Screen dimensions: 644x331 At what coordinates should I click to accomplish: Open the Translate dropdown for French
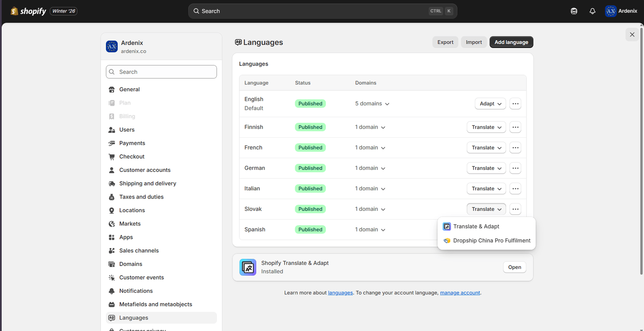(x=486, y=147)
